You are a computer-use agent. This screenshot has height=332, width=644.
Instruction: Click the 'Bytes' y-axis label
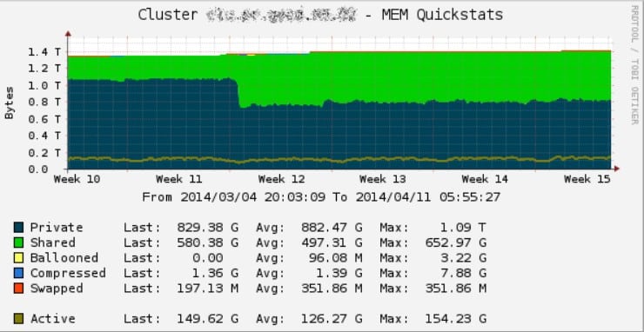click(x=10, y=103)
